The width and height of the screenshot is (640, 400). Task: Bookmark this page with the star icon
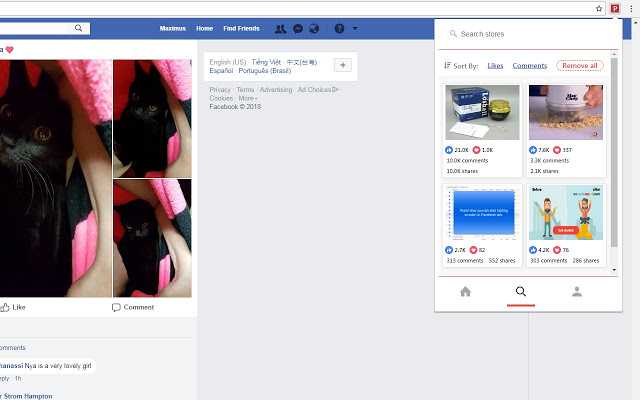point(599,9)
